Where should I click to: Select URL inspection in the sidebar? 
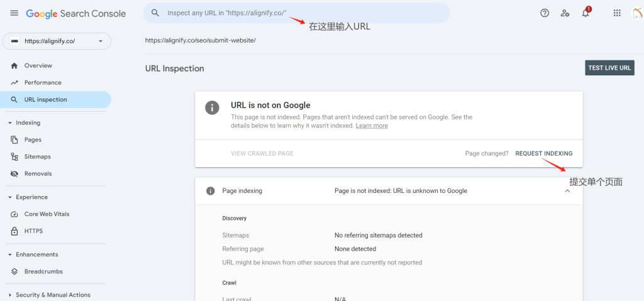pyautogui.click(x=45, y=100)
